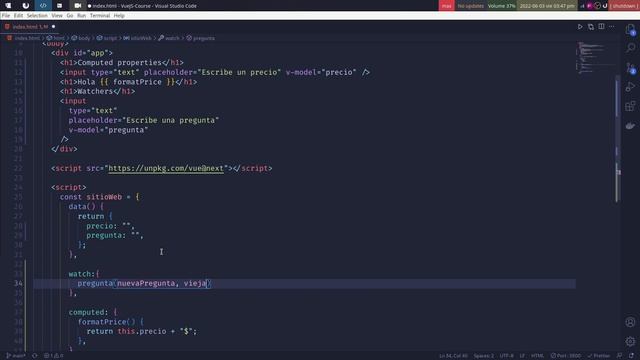Open the Run and Debug view
This screenshot has width=640, height=360.
click(x=630, y=87)
